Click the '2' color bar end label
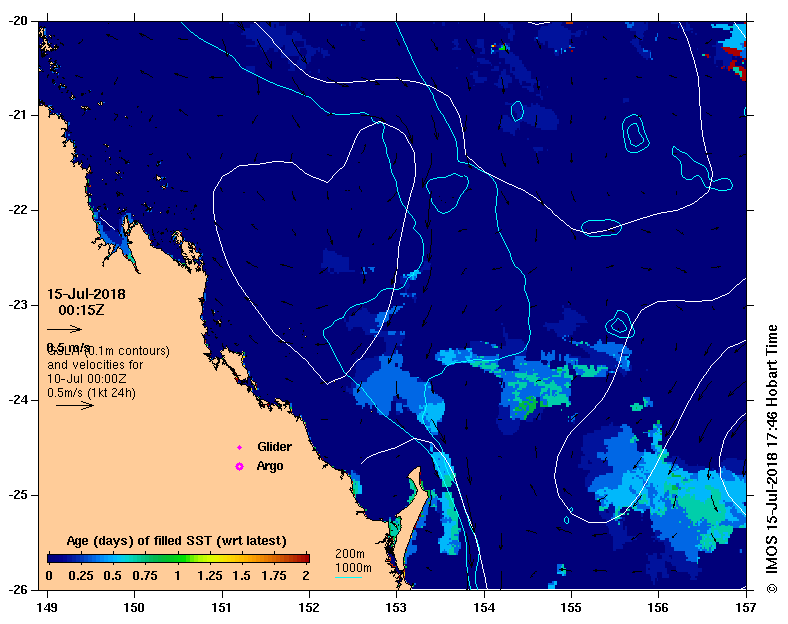 pyautogui.click(x=306, y=576)
